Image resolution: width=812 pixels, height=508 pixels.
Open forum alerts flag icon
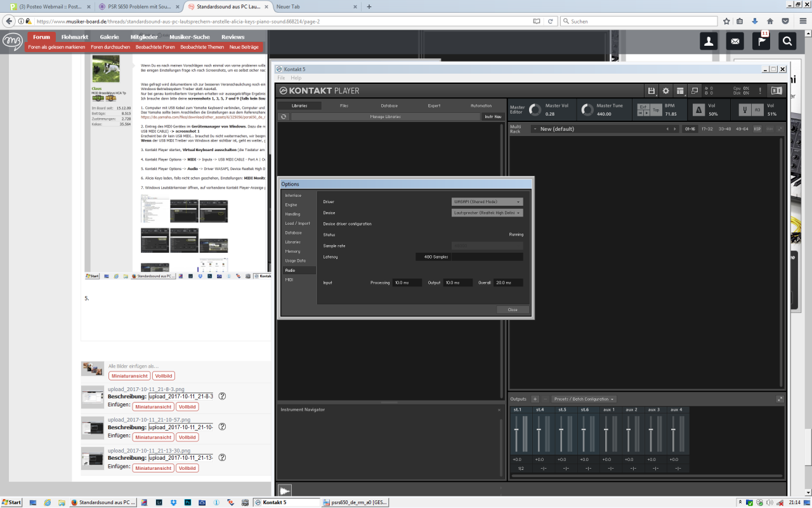(761, 41)
